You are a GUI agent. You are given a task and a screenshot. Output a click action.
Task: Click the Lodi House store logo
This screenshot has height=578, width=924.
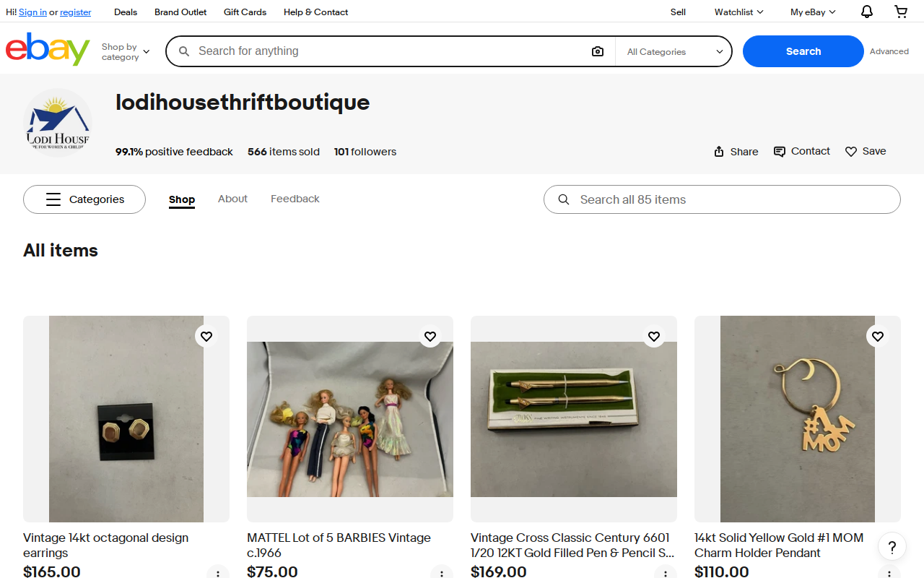(x=58, y=123)
